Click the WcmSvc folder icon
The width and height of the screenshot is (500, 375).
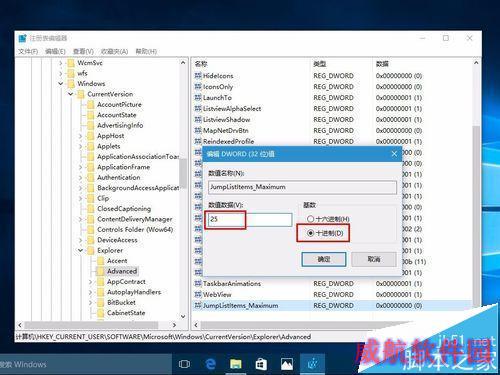click(x=71, y=63)
